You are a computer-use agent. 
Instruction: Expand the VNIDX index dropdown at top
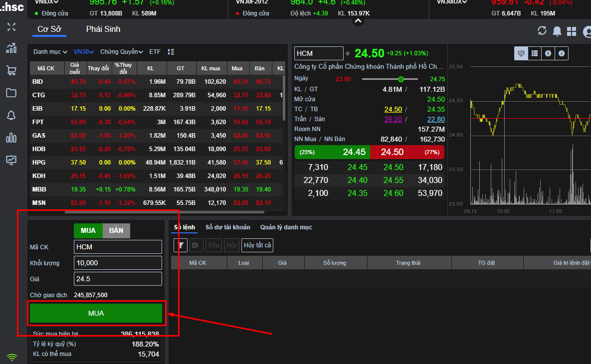point(47,2)
